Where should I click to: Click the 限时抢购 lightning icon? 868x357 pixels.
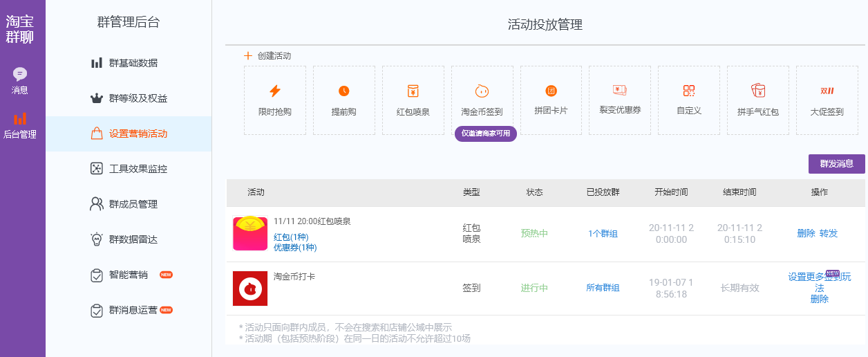point(274,91)
